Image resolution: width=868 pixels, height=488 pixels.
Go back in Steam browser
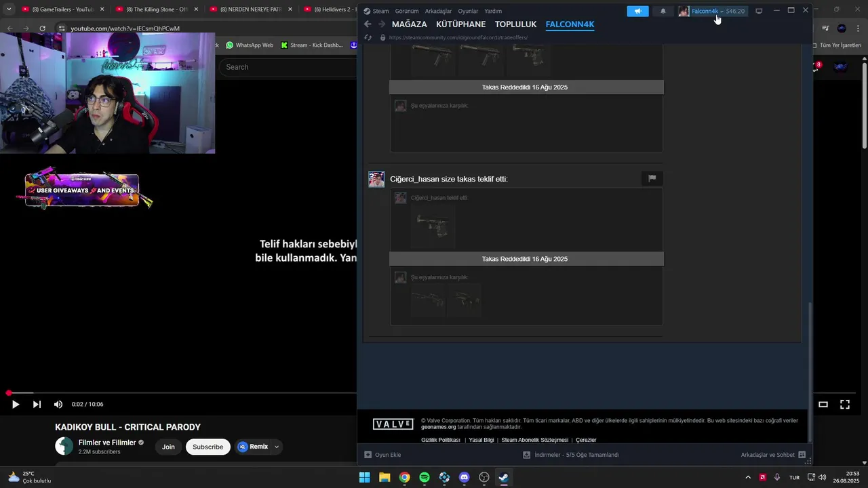(368, 24)
